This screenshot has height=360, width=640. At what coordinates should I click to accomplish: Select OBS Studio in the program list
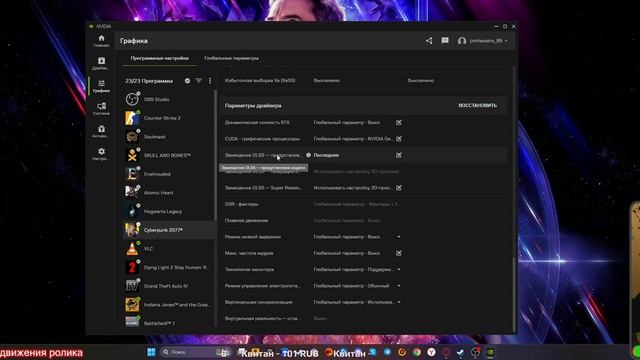coord(169,99)
